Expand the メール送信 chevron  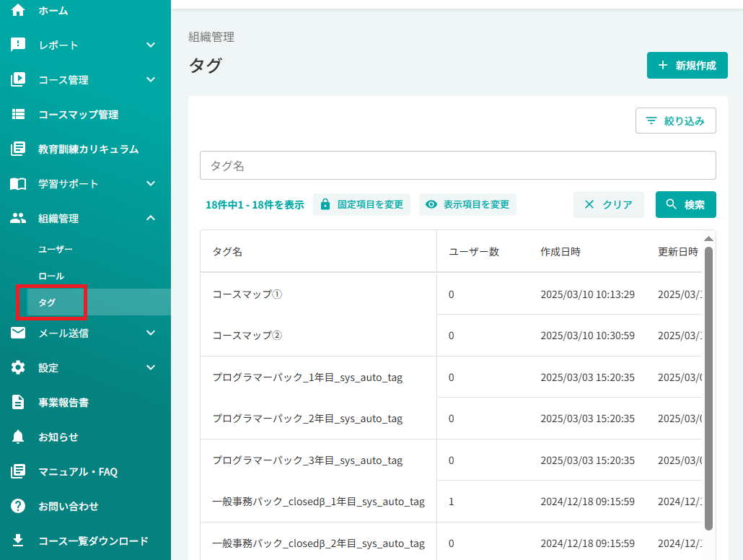pyautogui.click(x=151, y=333)
